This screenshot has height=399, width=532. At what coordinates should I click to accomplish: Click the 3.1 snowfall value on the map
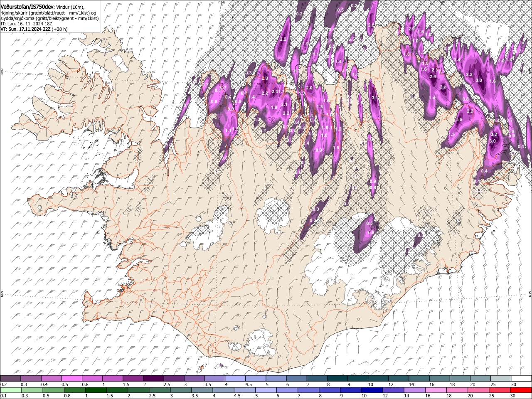[374, 98]
